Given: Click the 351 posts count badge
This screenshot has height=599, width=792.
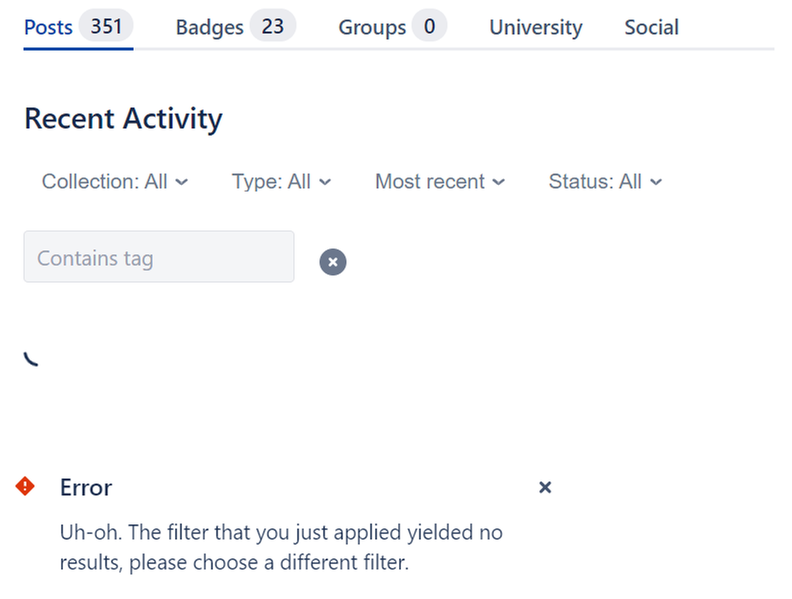Looking at the screenshot, I should click(106, 26).
